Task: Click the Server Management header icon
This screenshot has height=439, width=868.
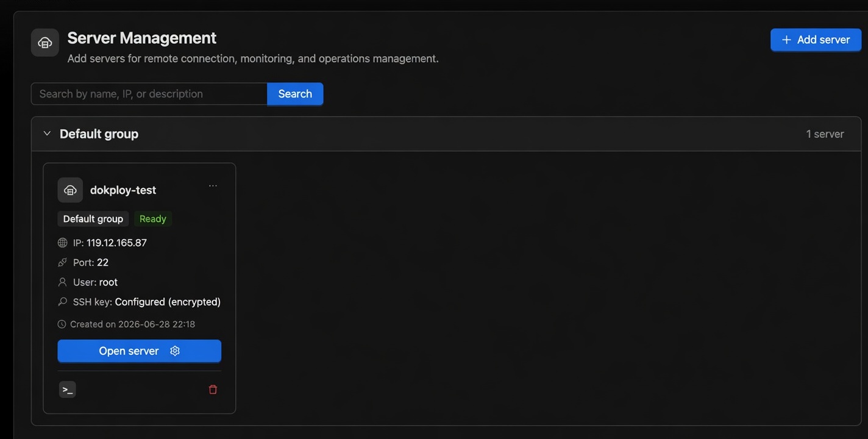Action: coord(45,43)
